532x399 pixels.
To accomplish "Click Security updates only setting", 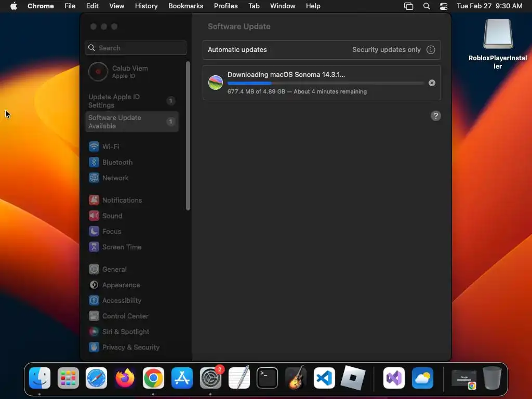I will pos(386,49).
